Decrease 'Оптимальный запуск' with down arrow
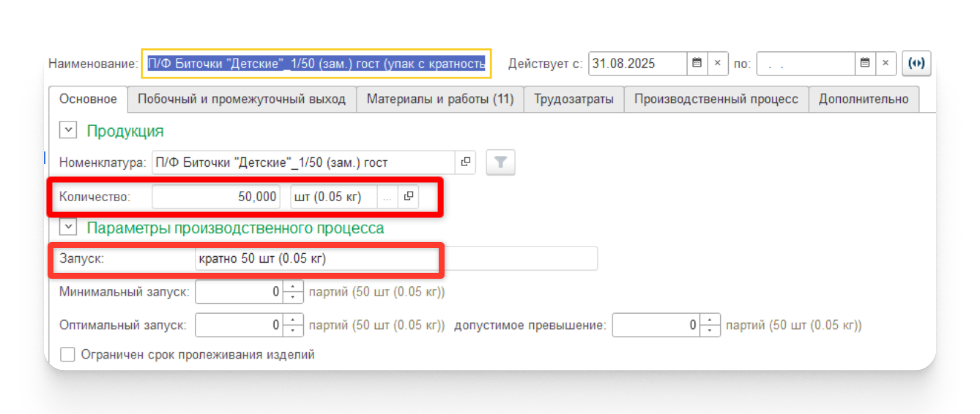Viewport: 980px width, 414px height. point(293,330)
